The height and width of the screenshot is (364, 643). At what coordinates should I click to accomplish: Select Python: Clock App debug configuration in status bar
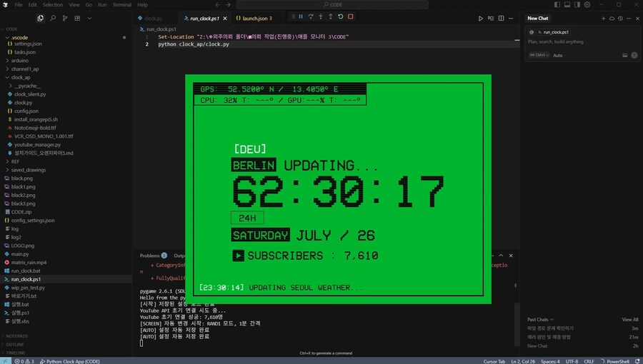(73, 361)
